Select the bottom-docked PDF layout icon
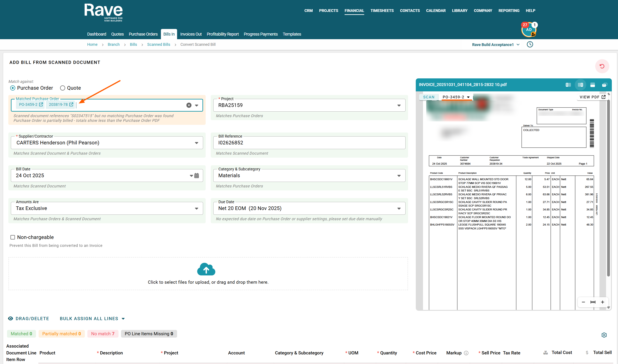Image resolution: width=618 pixels, height=364 pixels. pyautogui.click(x=592, y=85)
